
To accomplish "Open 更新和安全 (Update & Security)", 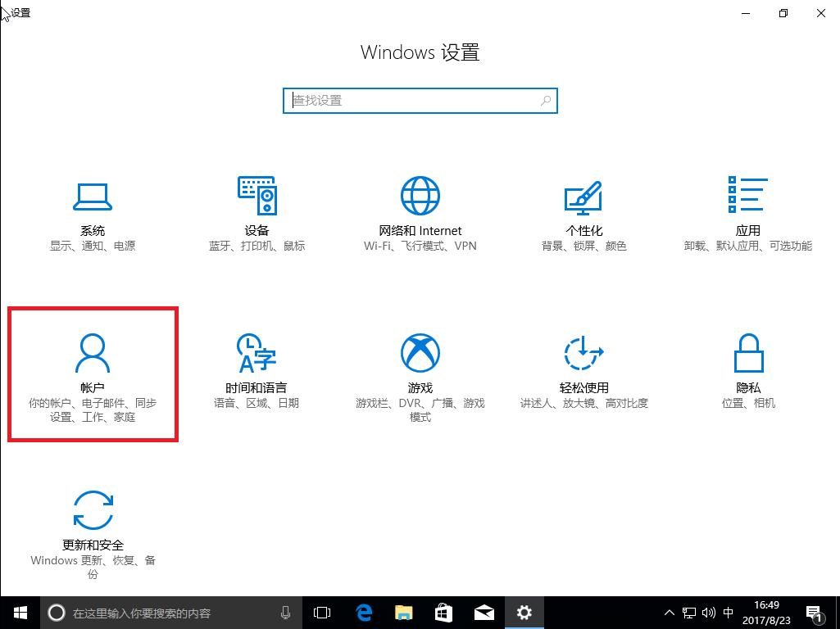I will [x=93, y=532].
